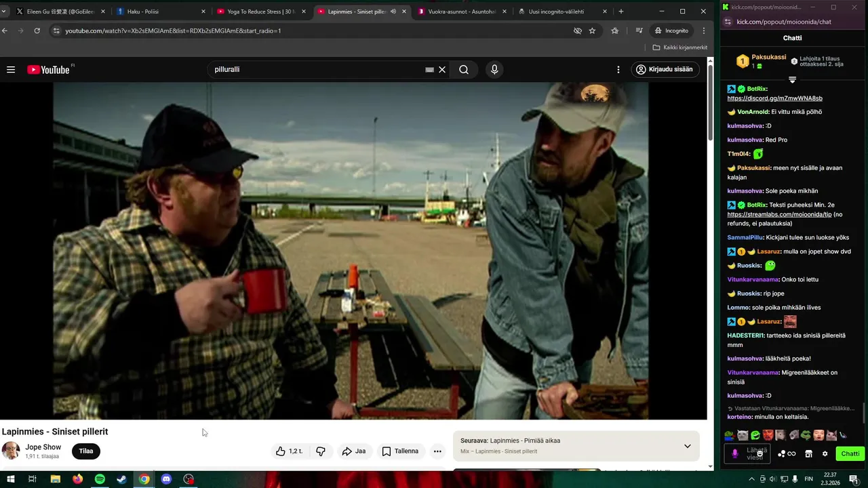Click the Incognito profile chip
The height and width of the screenshot is (488, 868).
pyautogui.click(x=671, y=30)
